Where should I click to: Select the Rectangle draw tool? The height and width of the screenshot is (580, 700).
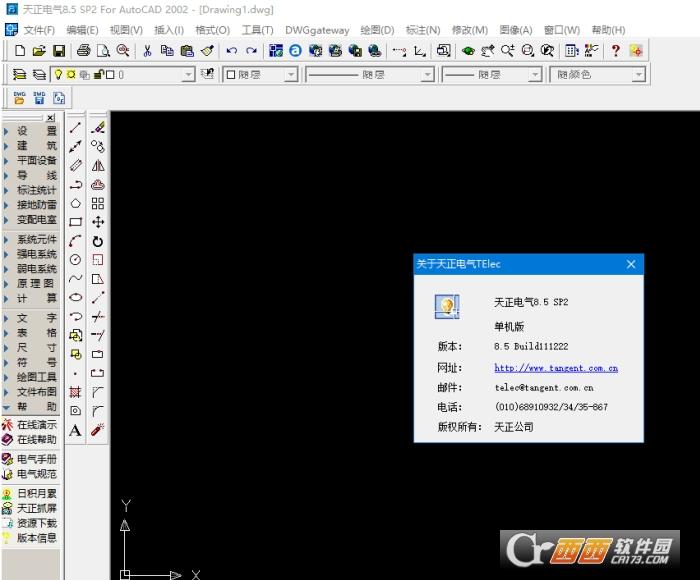pos(75,222)
